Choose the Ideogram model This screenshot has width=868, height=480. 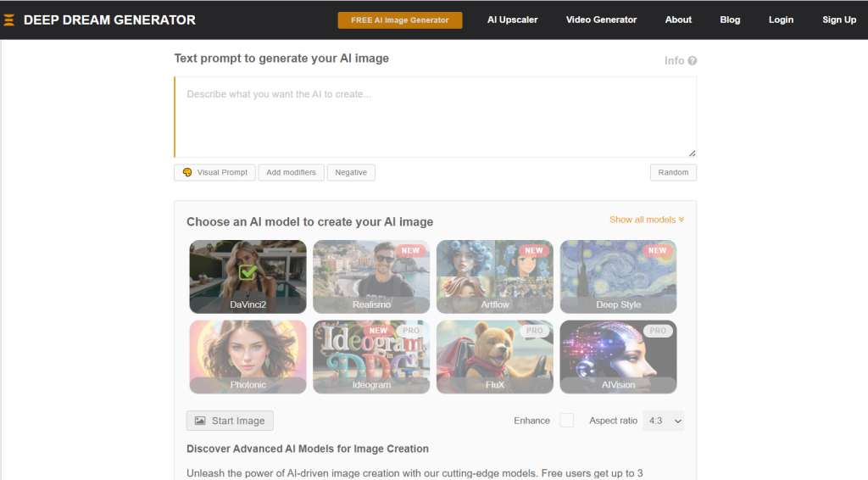pyautogui.click(x=371, y=357)
